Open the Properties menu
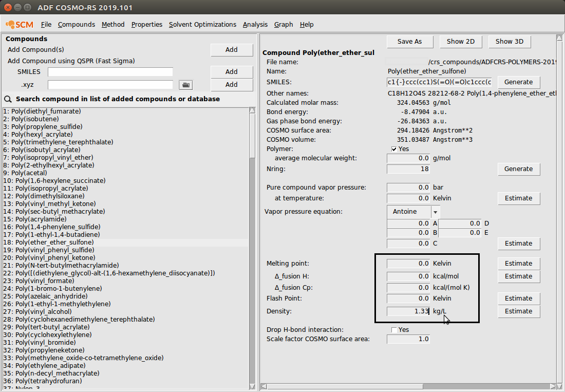 [x=146, y=24]
